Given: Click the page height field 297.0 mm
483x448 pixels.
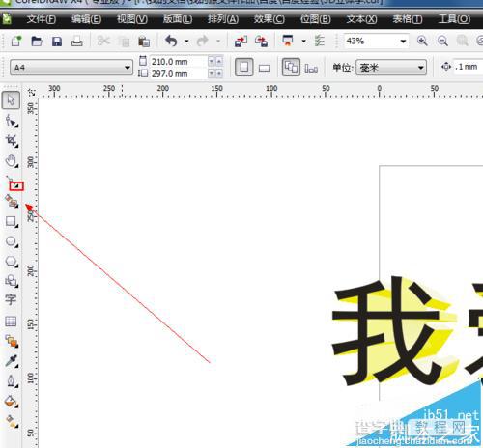Looking at the screenshot, I should pos(178,73).
